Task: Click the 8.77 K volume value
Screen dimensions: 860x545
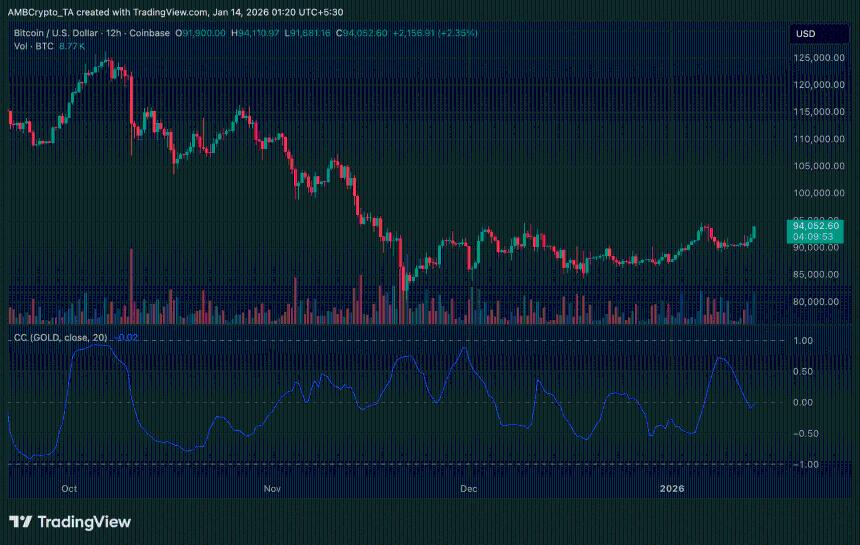Action: (x=74, y=46)
